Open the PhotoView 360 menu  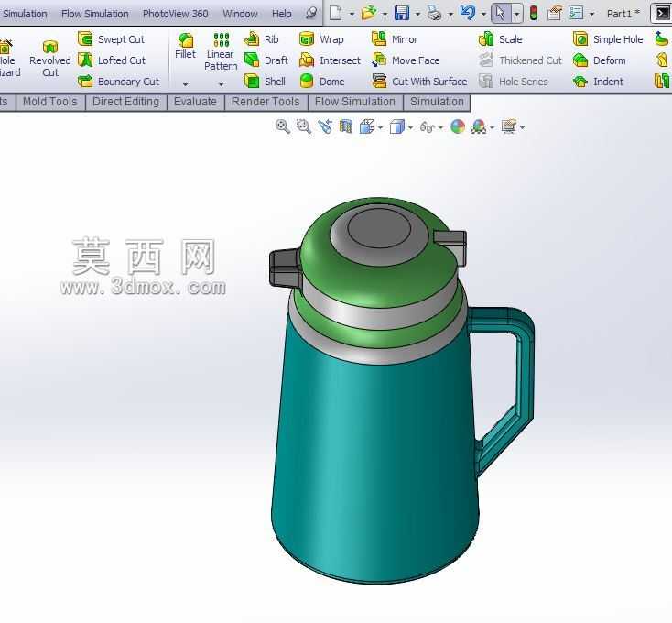[175, 14]
